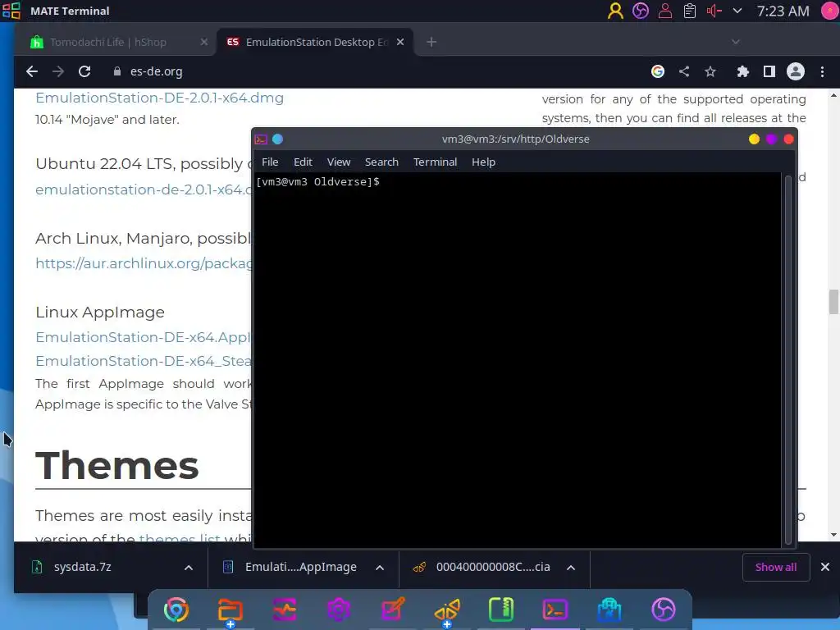Launch the green archive manager dock icon
The width and height of the screenshot is (840, 630).
pos(501,609)
